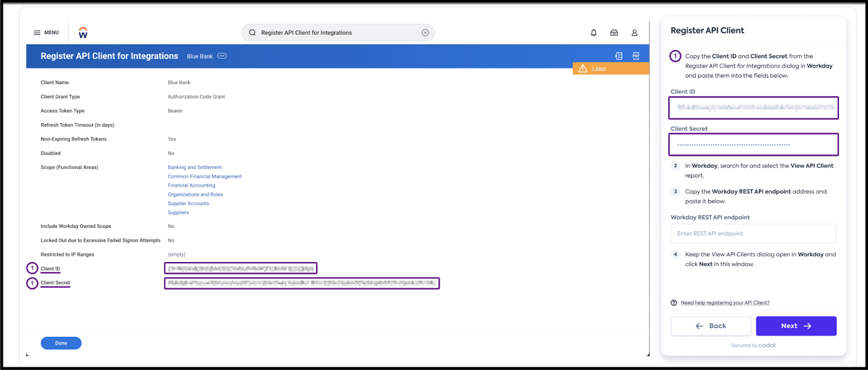This screenshot has width=868, height=370.
Task: Click the Locked Out due to Excessive Failed Signon label
Action: (x=100, y=240)
